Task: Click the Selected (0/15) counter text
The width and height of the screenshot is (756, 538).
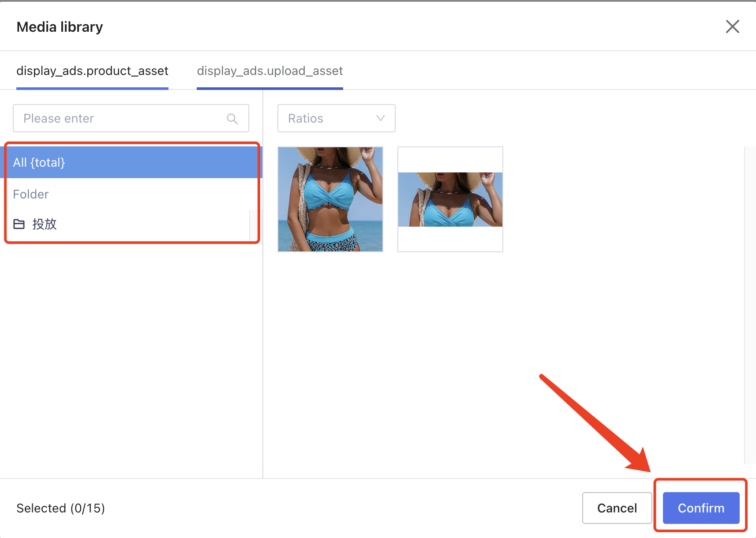Action: 61,508
